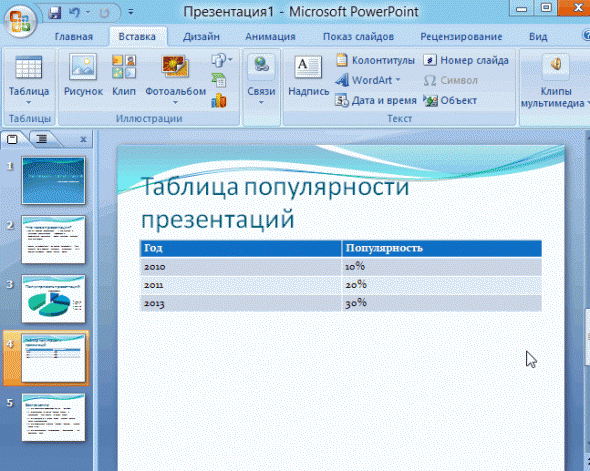Insert Дата и время into slide

[376, 100]
